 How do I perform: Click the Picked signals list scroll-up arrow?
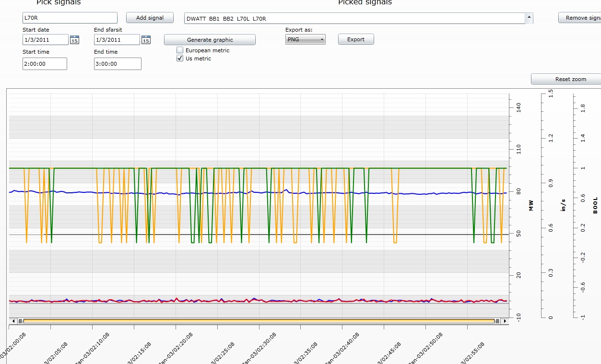click(529, 18)
